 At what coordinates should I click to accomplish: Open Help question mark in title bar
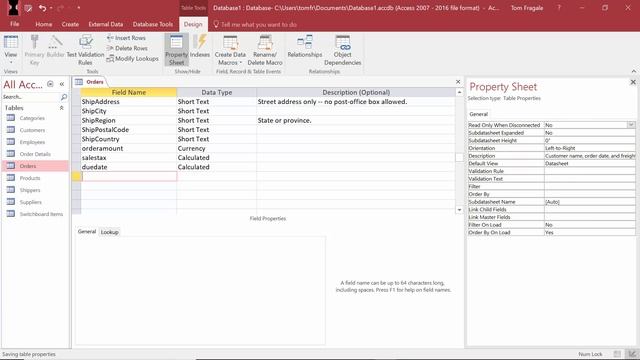559,8
